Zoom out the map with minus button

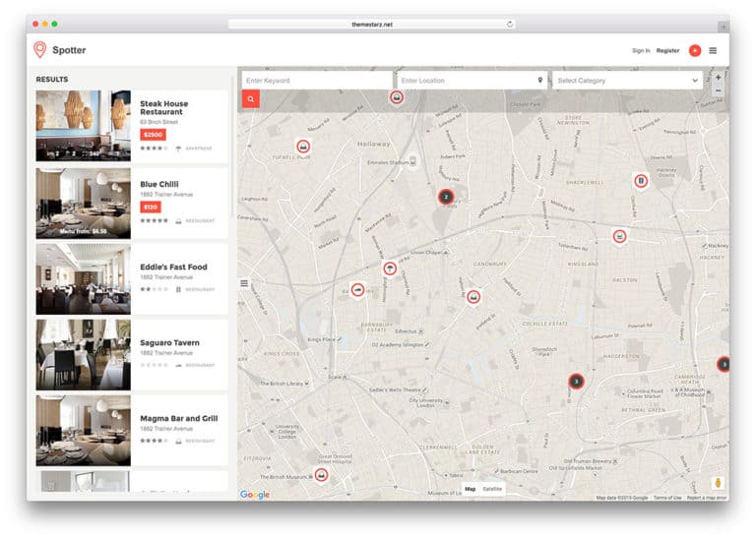tap(718, 90)
